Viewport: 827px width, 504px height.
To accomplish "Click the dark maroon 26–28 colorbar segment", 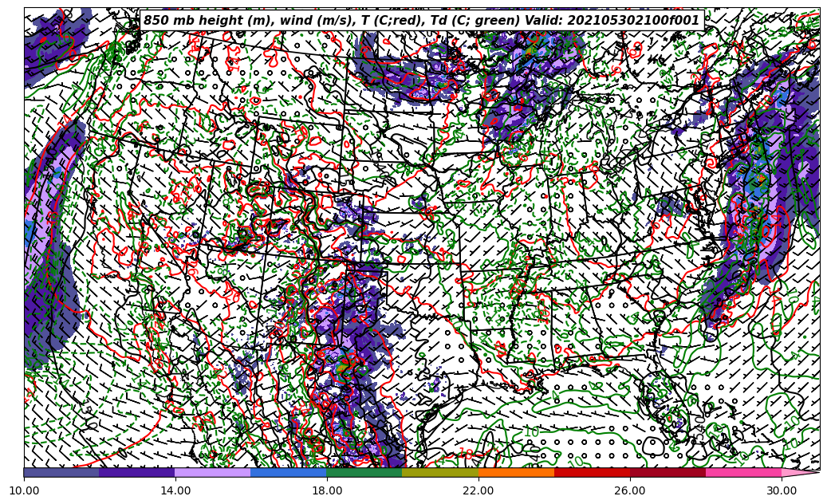I will [668, 472].
